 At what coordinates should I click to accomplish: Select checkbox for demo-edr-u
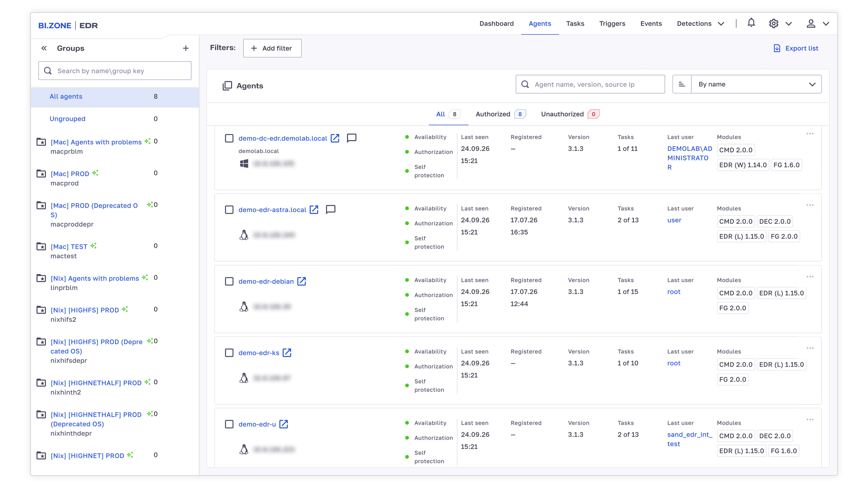229,424
